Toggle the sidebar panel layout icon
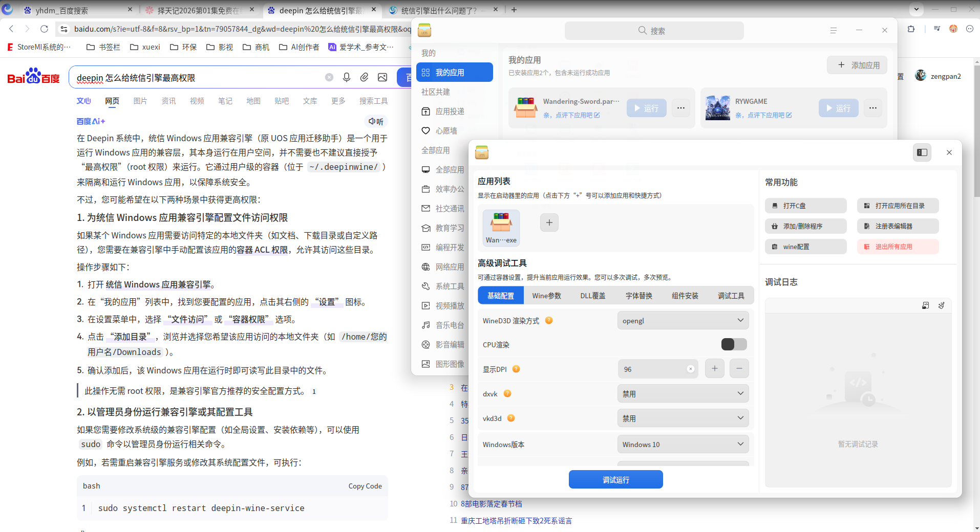This screenshot has height=532, width=980. [x=922, y=152]
